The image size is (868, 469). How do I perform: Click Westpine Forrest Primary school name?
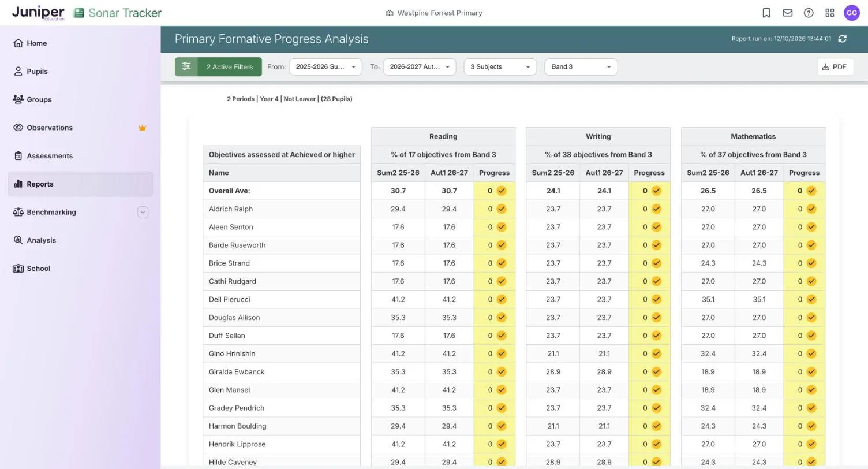click(x=440, y=13)
